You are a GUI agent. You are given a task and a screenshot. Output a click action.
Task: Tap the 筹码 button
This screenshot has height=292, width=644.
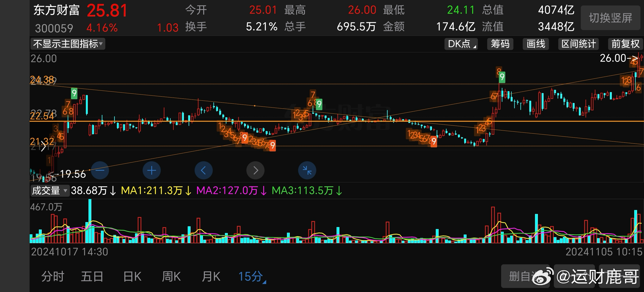point(500,44)
